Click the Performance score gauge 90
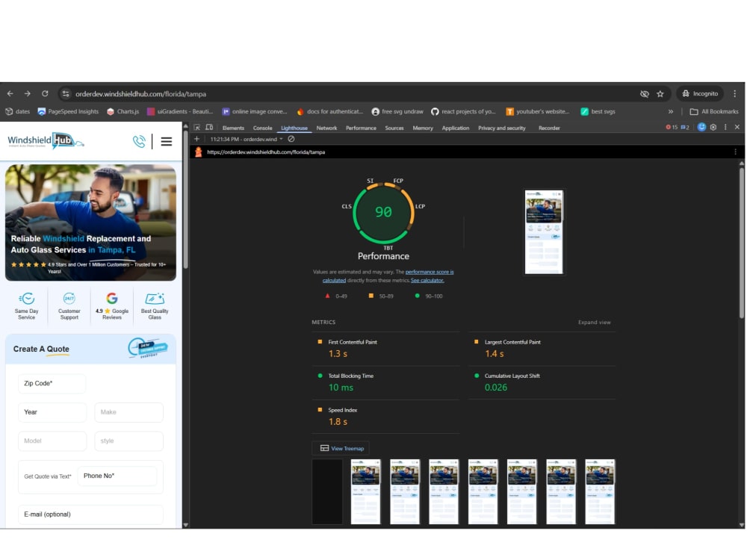Viewport: 747px width, 560px height. tap(383, 212)
